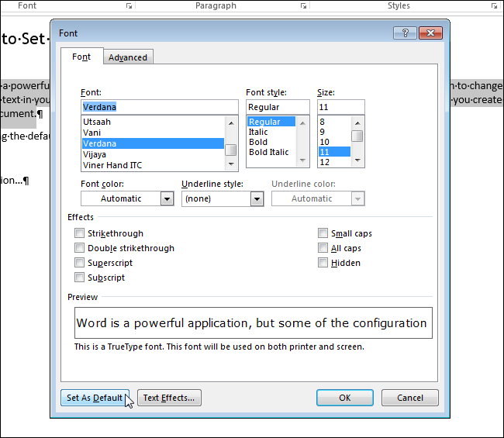Select Bold Italic in Font style list
The width and height of the screenshot is (504, 438).
coord(269,152)
